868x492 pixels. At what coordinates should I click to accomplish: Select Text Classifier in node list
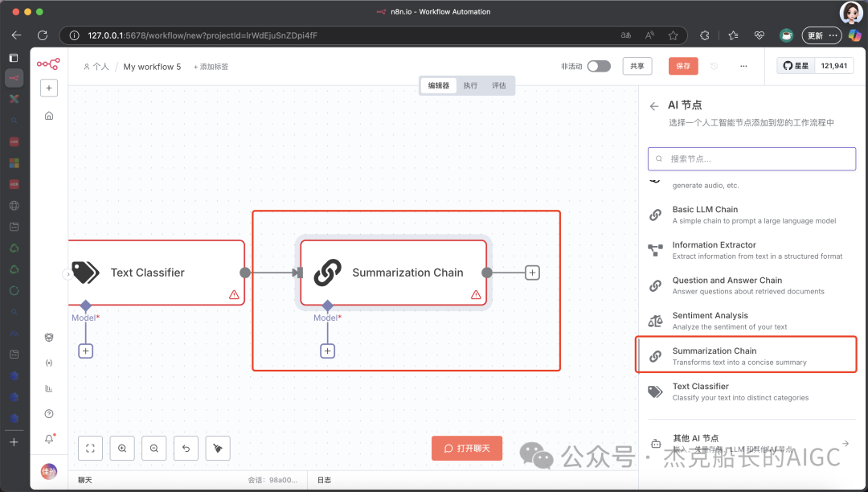click(x=751, y=392)
